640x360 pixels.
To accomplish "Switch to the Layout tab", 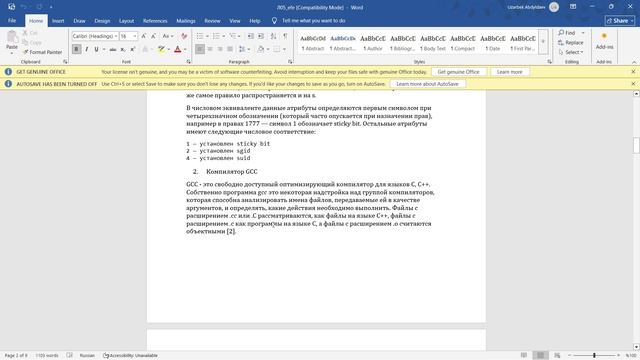I will coord(126,21).
